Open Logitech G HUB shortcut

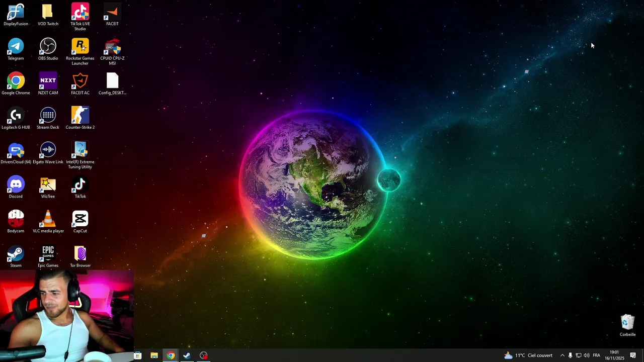click(x=16, y=119)
